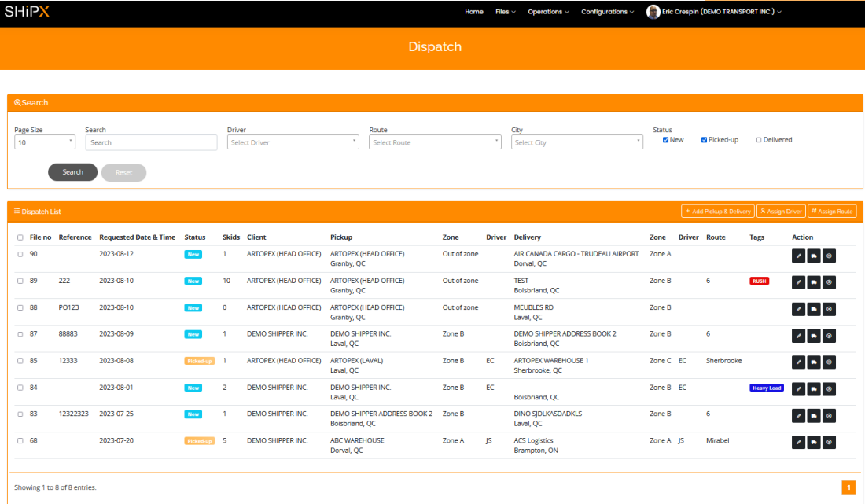Uncheck the Picked-up status checkbox
Screen dimensions: 865x504
[704, 140]
